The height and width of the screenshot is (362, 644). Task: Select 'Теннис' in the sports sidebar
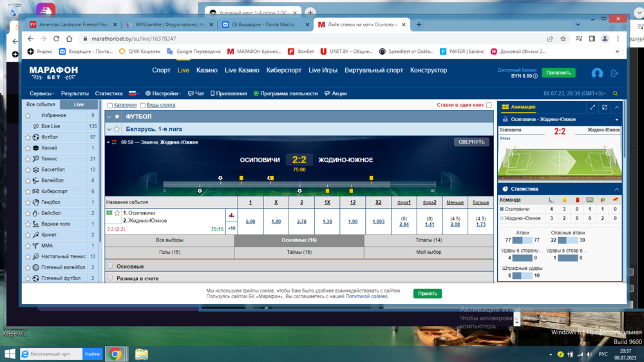pos(50,159)
